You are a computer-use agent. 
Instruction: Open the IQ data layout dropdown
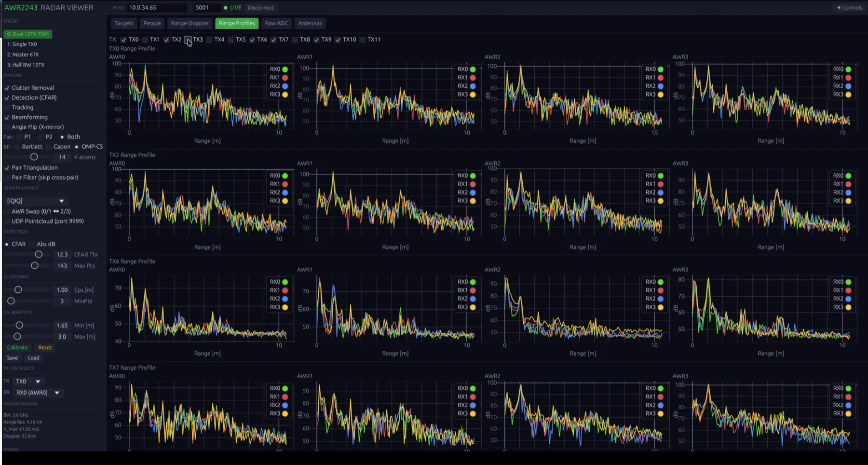35,201
